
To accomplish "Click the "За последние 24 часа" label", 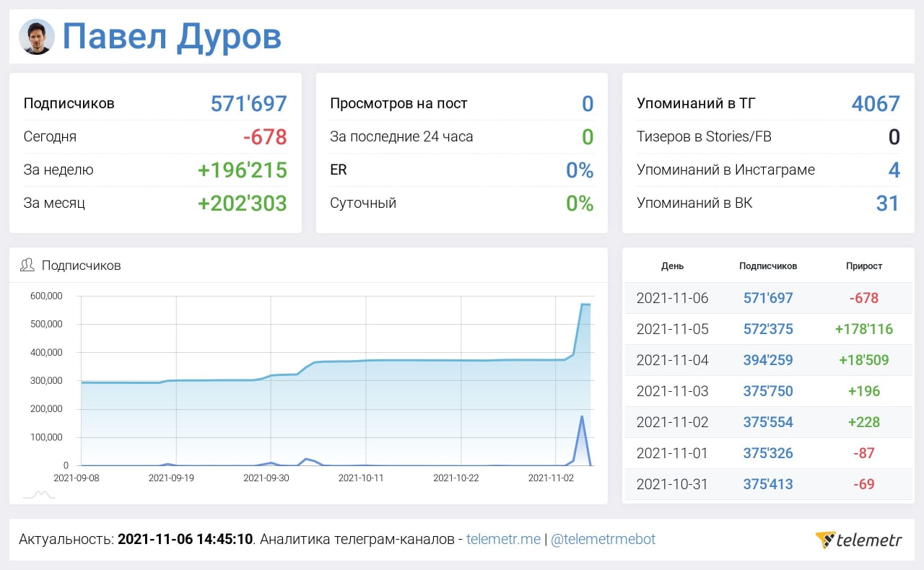I will click(x=401, y=136).
